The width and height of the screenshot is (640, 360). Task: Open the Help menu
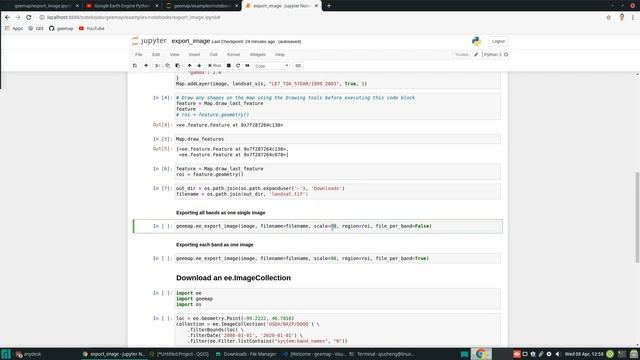pos(280,54)
